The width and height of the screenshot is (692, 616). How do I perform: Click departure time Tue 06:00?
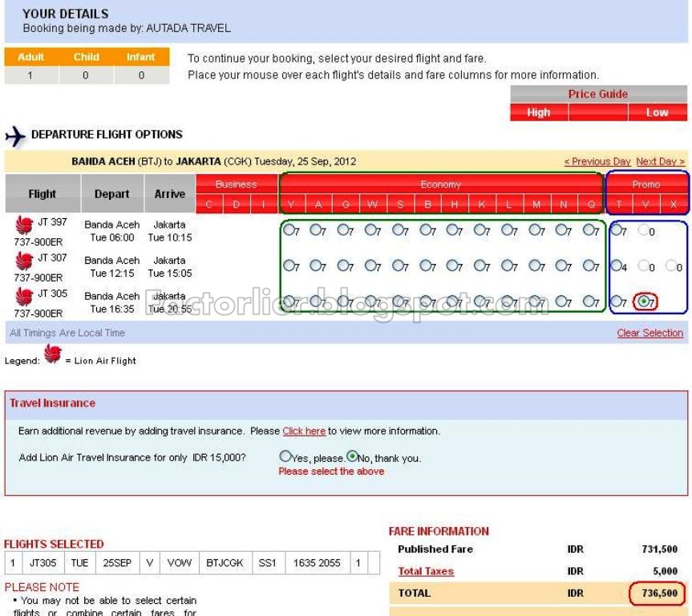click(x=112, y=237)
